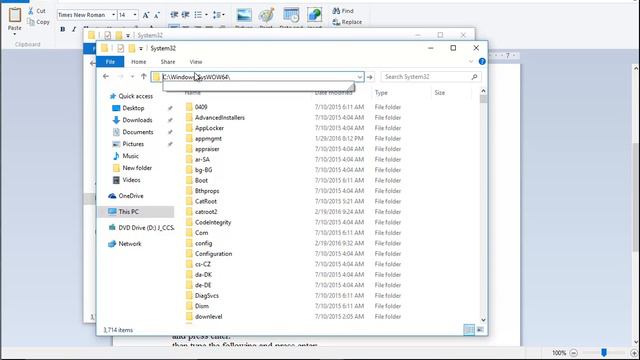
Task: Open the font size 14 dropdown
Action: tap(135, 15)
